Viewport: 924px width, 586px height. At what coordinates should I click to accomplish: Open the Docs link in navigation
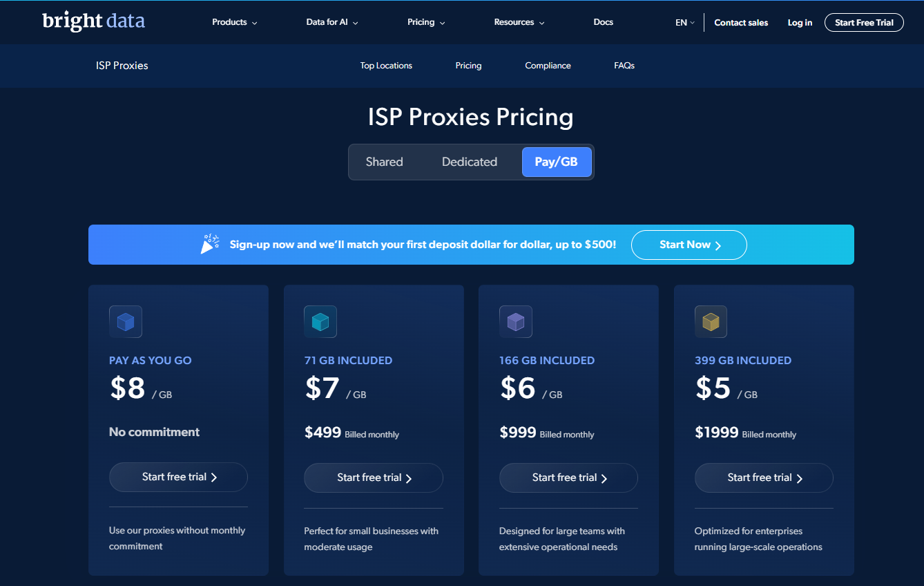603,22
